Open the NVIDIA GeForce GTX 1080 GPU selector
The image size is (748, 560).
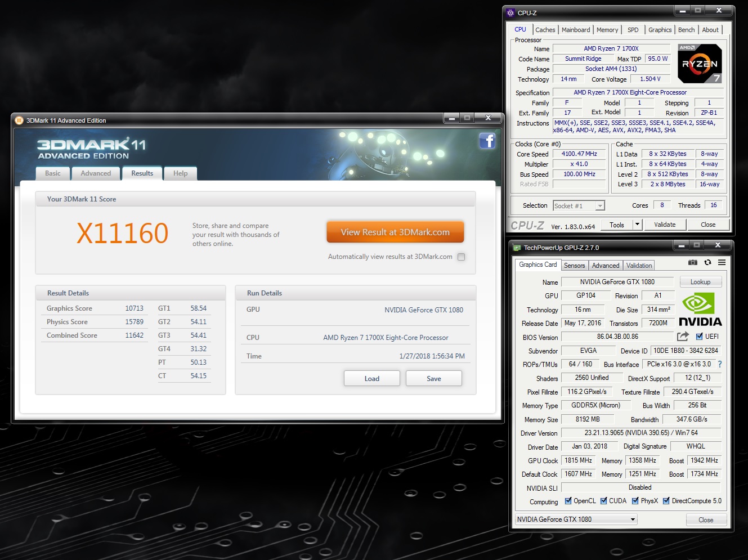(576, 519)
